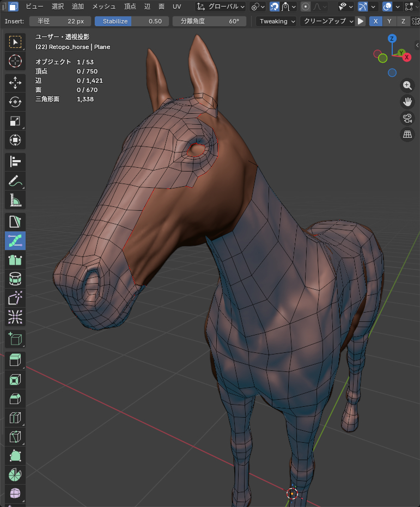Activate the Loop Cut tool
Viewport: 420px width, 507px height.
point(15,418)
